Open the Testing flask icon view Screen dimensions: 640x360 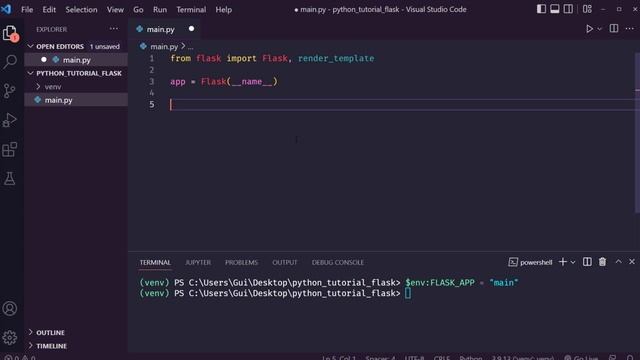(10, 178)
